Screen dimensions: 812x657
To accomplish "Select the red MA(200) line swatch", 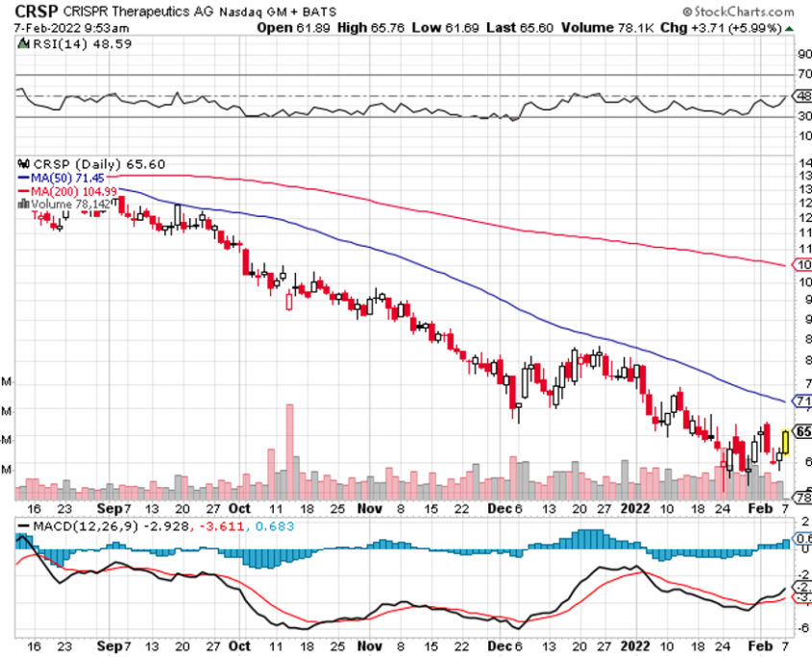I will coord(23,191).
